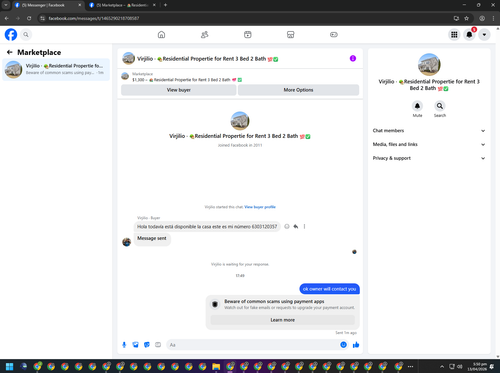Viewport: 500px width, 373px height.
Task: Click the conversation header avatar
Action: (x=128, y=58)
